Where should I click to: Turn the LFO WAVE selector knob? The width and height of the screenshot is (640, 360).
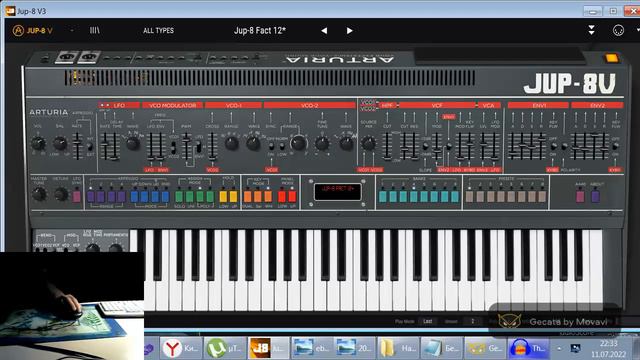pyautogui.click(x=133, y=143)
